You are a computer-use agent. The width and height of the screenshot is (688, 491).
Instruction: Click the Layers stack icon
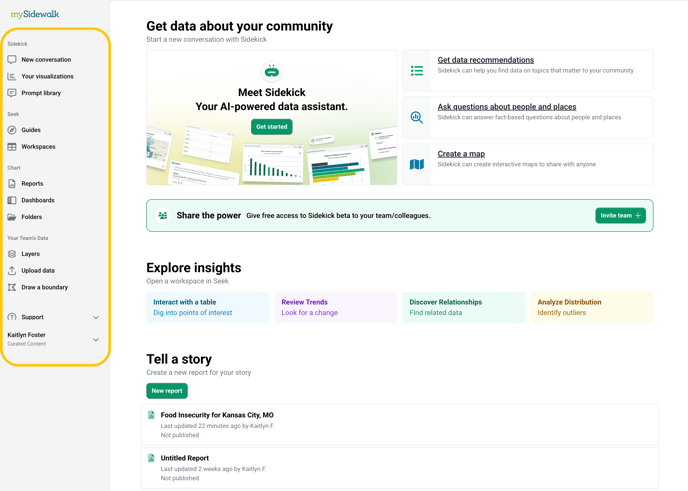pos(12,254)
